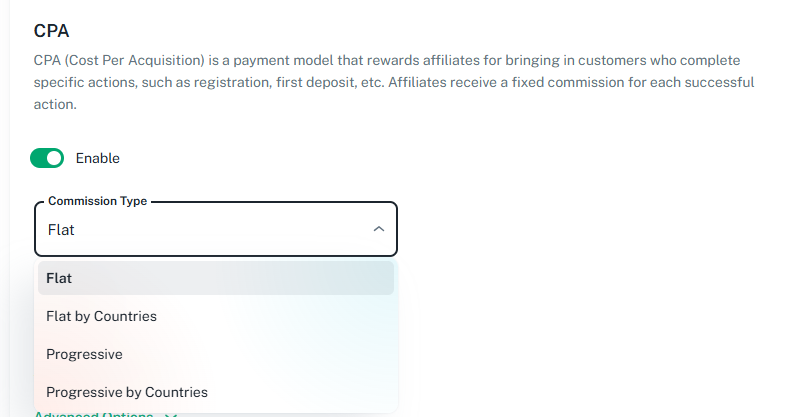Collapse the Commission Type chevron arrow
Screen dimensions: 804x417
[378, 229]
